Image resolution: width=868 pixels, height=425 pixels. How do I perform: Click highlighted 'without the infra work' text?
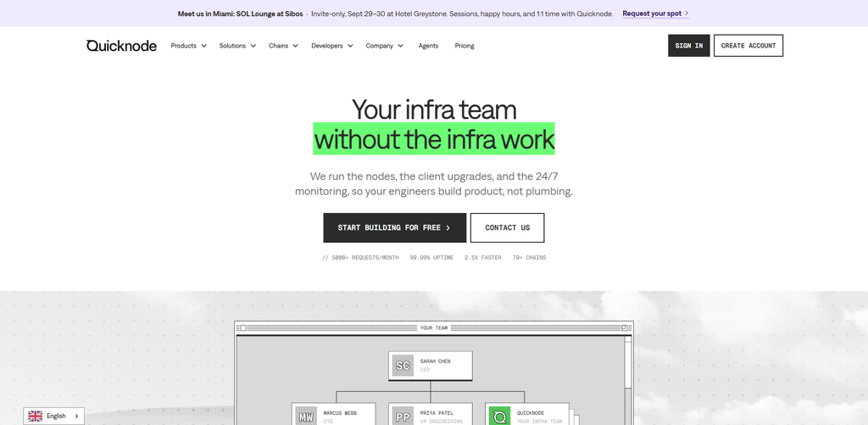click(x=434, y=139)
